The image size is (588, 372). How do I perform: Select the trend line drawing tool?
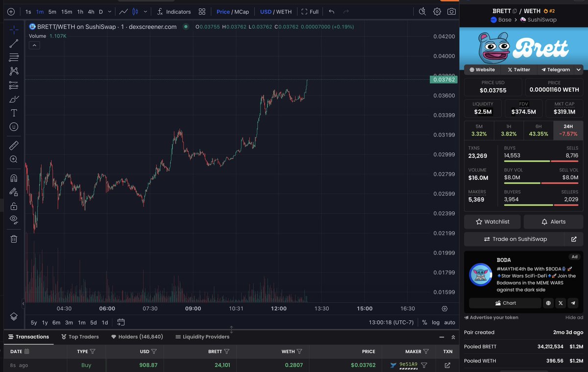tap(14, 44)
